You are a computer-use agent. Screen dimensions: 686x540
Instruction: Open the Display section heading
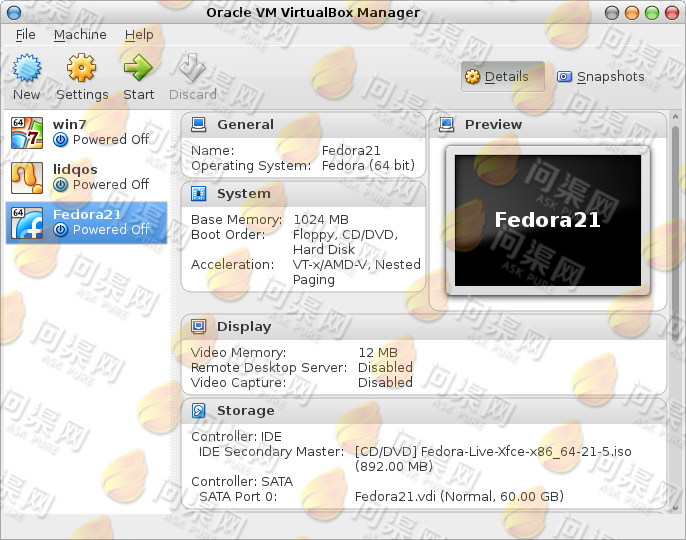pyautogui.click(x=244, y=326)
